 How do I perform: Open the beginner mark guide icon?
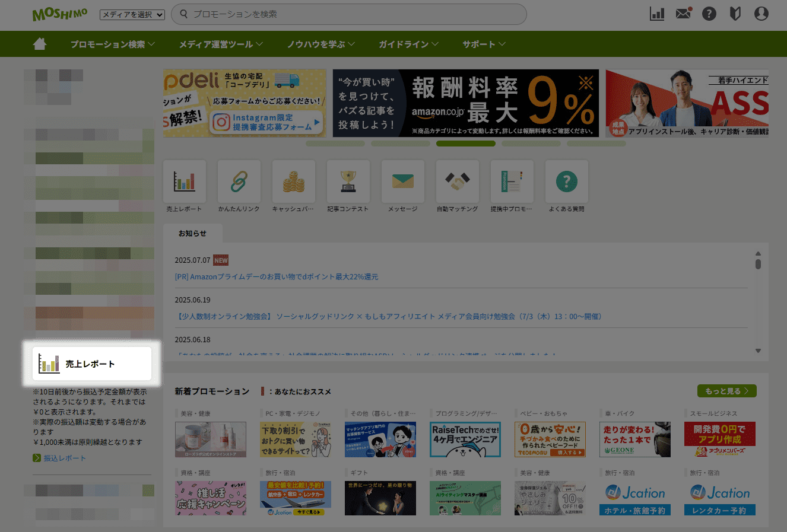click(x=735, y=14)
